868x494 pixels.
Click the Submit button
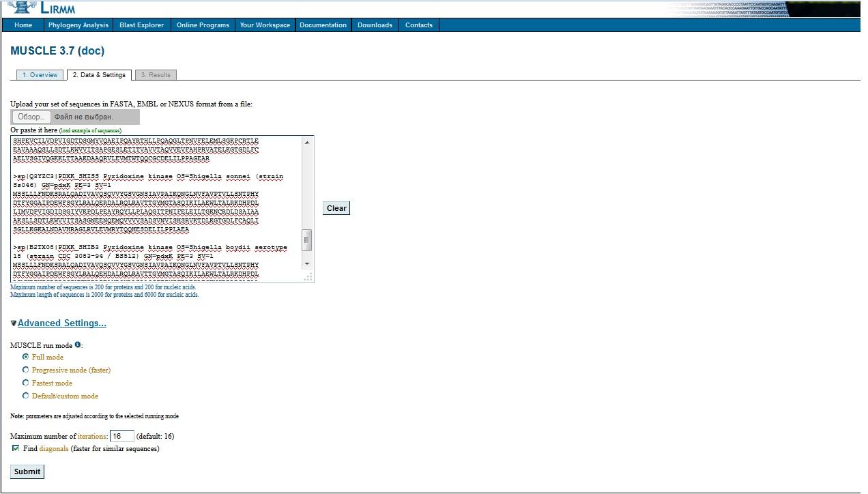coord(27,471)
